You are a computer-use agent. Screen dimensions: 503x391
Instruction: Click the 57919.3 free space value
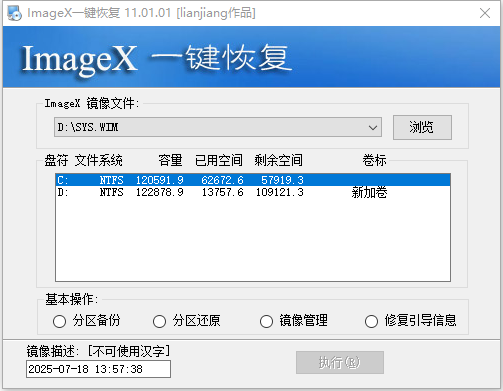(x=282, y=180)
